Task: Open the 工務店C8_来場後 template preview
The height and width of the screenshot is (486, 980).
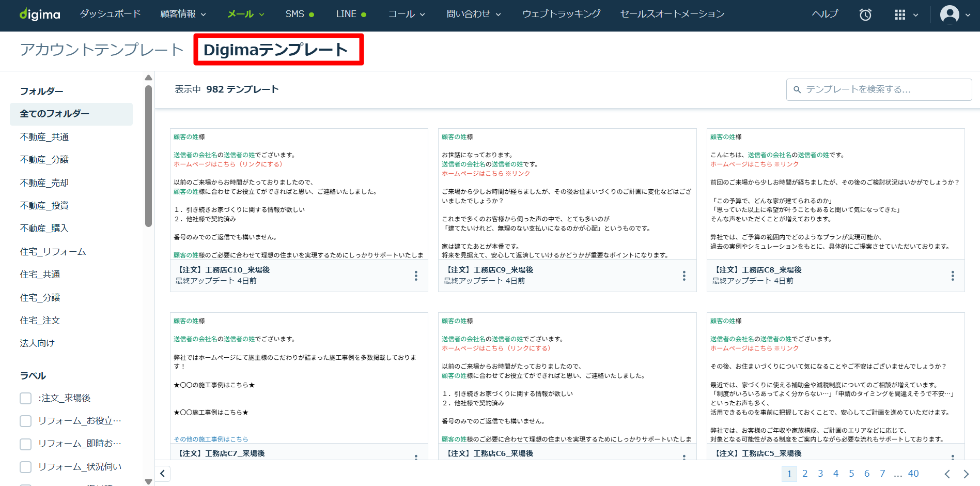Action: (836, 194)
